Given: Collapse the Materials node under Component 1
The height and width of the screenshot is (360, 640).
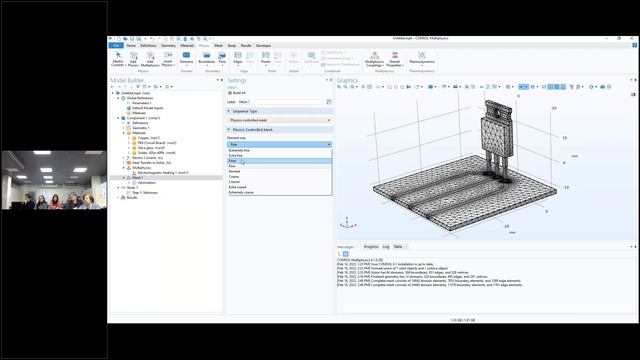Looking at the screenshot, I should point(124,133).
